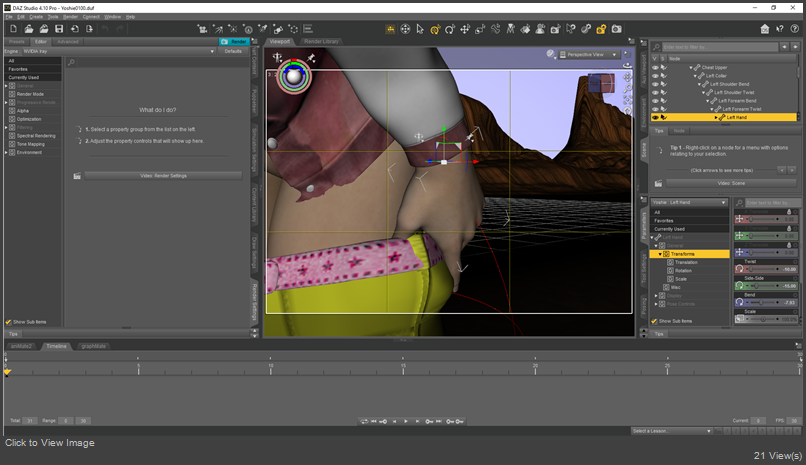Select the Translate tool with four arrows
Image resolution: width=806 pixels, height=465 pixels.
pyautogui.click(x=465, y=29)
